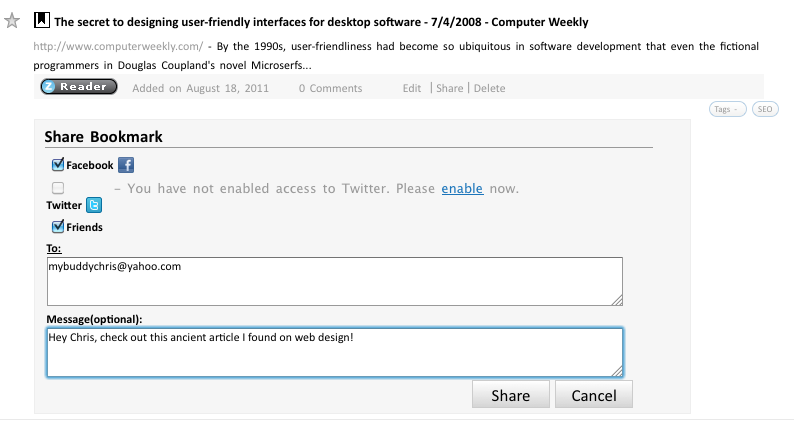The image size is (795, 421).
Task: Uncheck the Facebook sharing checkbox
Action: coord(58,164)
